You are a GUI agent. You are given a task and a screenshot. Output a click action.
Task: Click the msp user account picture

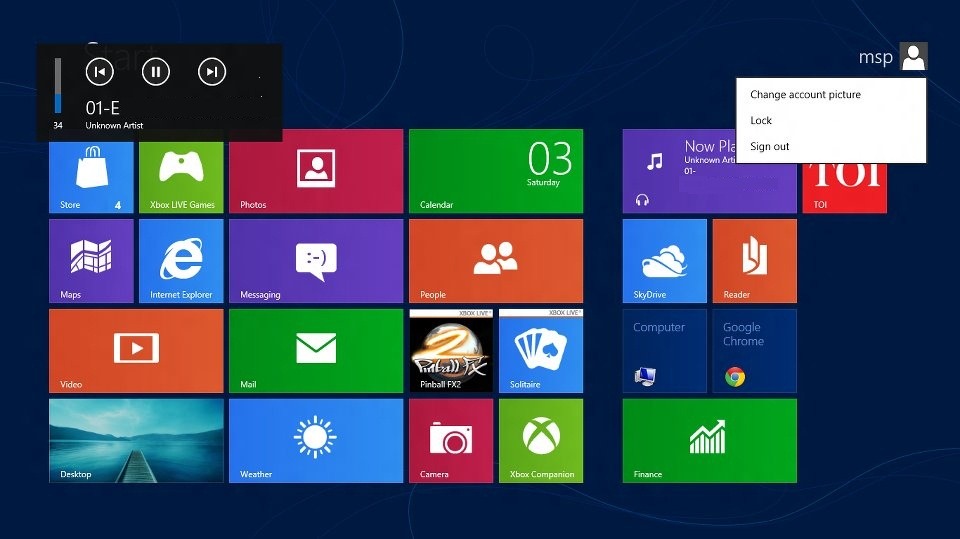click(x=913, y=56)
